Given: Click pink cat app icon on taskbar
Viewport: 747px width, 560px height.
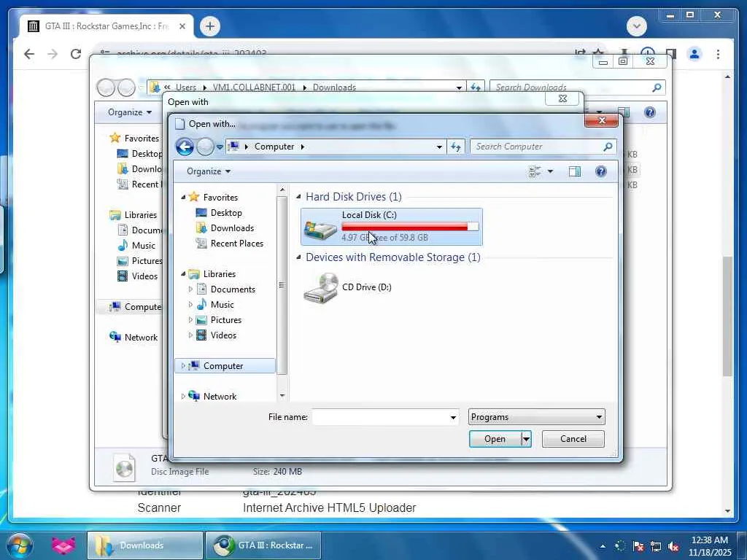Looking at the screenshot, I should coord(63,545).
